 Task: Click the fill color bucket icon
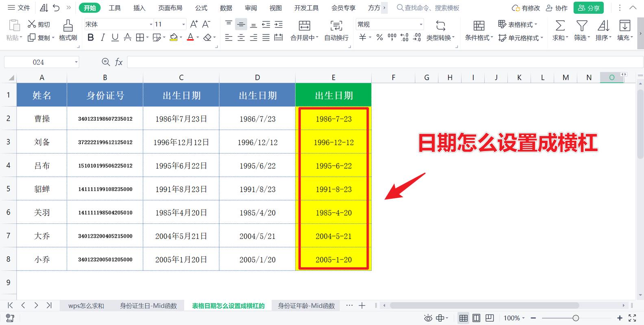click(x=174, y=38)
